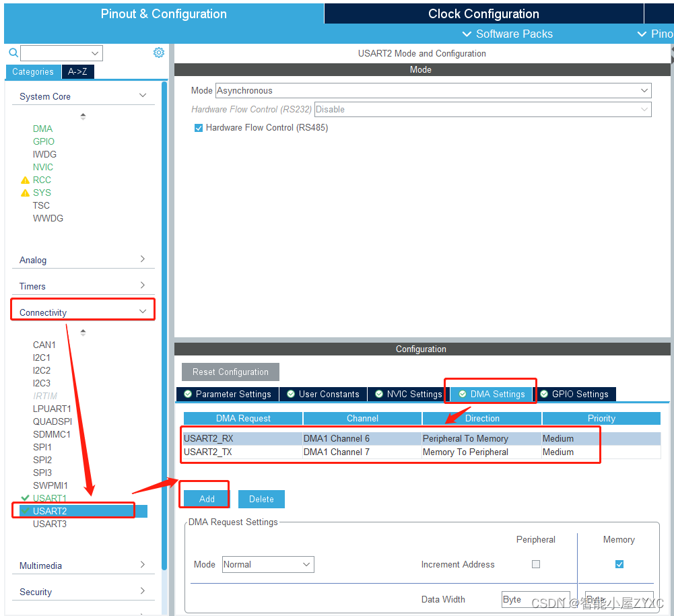Click the search magnifier icon
The height and width of the screenshot is (616, 674).
coord(13,53)
